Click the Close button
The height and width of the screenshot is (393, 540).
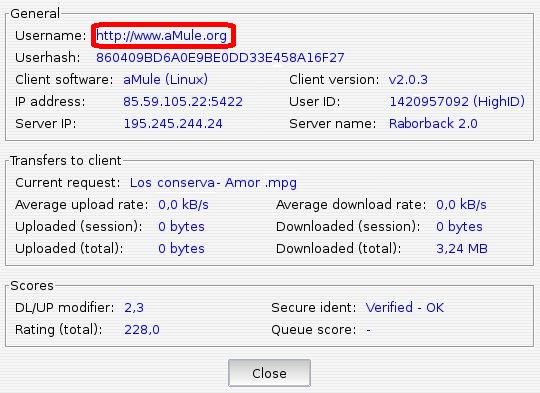coord(269,373)
